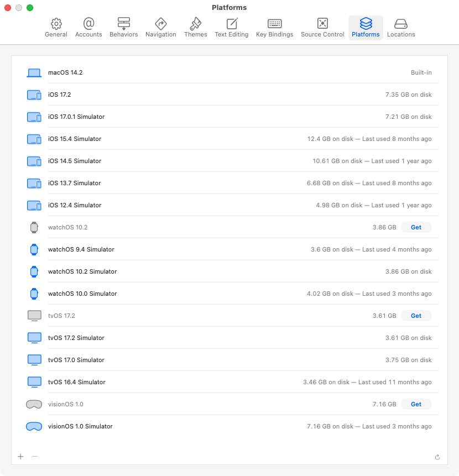459x476 pixels.
Task: Click Get button for tvOS 17.2
Action: (x=416, y=316)
